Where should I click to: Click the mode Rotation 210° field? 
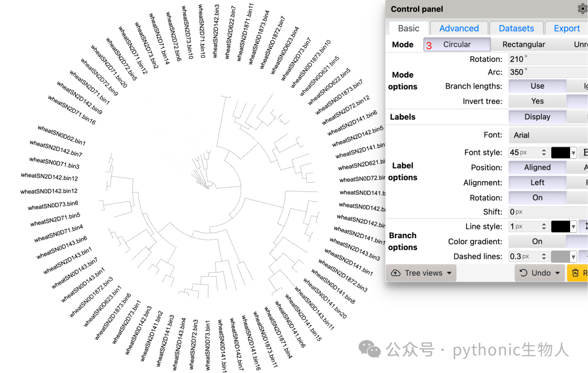click(548, 59)
